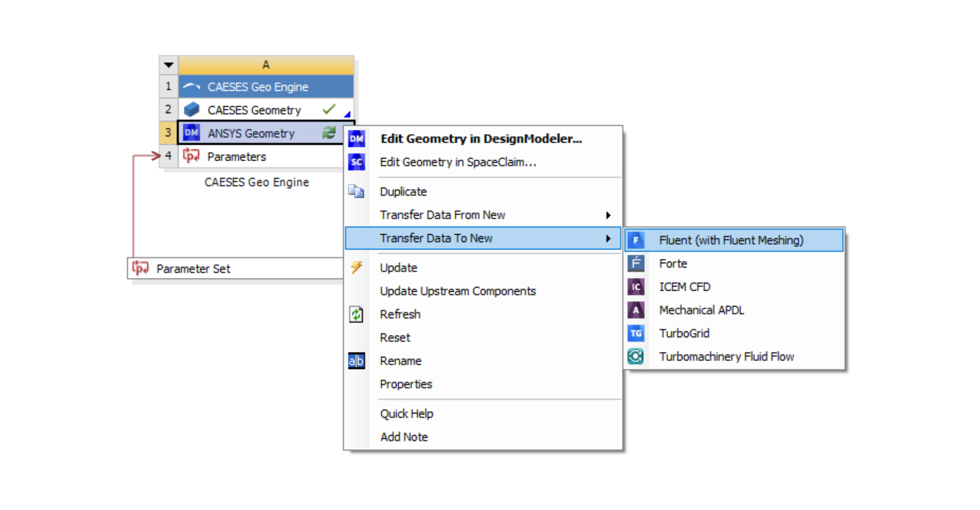Select the Parameters cell
The width and height of the screenshot is (980, 510).
pyautogui.click(x=261, y=156)
